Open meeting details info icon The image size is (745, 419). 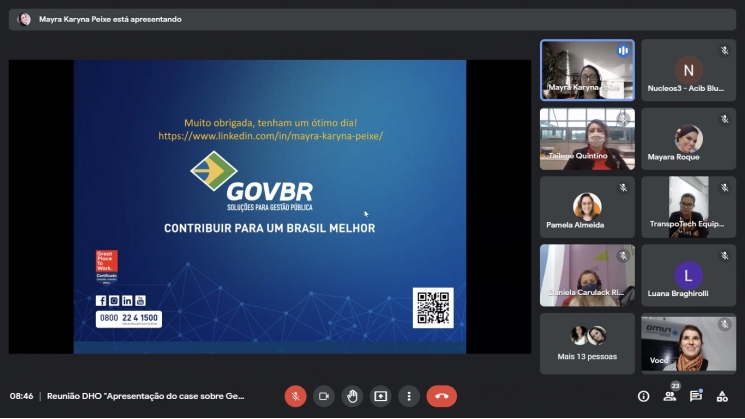643,396
